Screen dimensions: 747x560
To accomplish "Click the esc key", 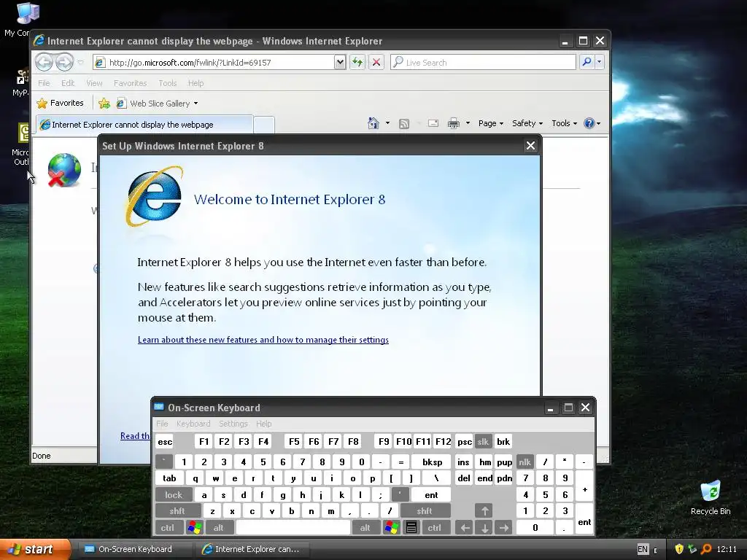I will 165,441.
